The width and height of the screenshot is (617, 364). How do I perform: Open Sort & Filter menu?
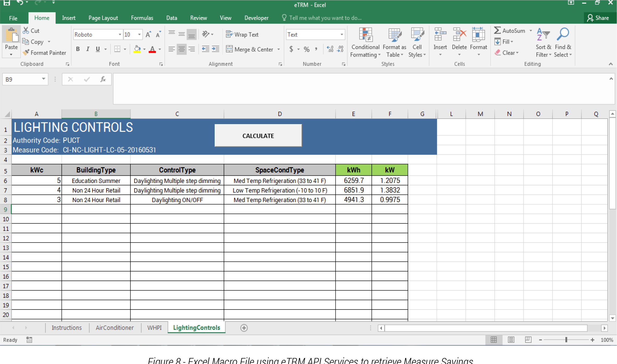coord(543,43)
